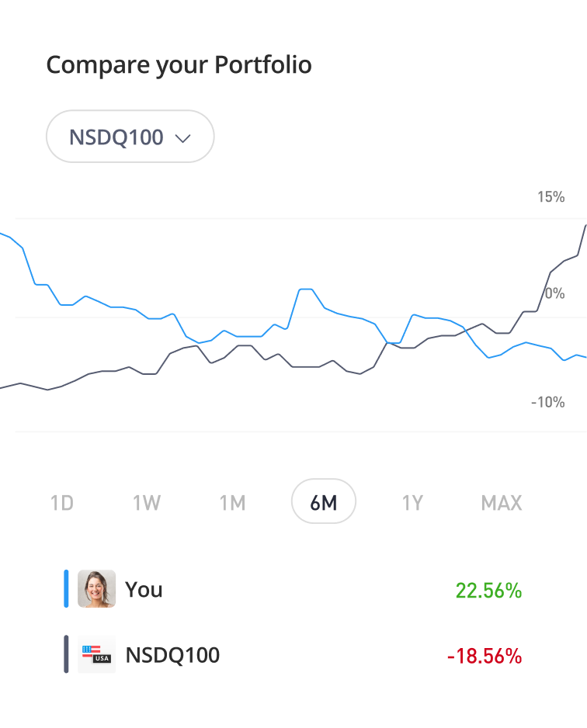Click the NSDQ100 legend label
Viewport: 587px width, 728px height.
pyautogui.click(x=172, y=655)
